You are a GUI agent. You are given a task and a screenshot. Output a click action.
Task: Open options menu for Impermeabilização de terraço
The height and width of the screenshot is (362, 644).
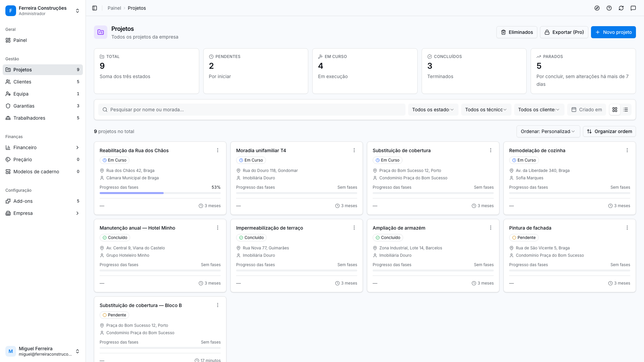tap(354, 228)
